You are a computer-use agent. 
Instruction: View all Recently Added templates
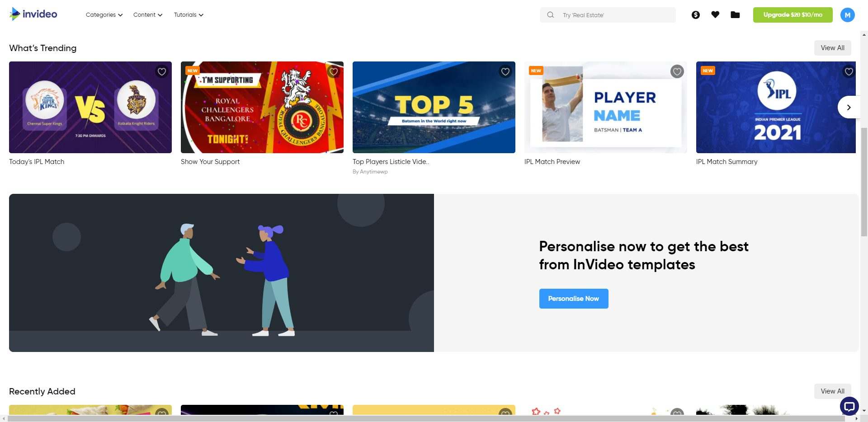point(832,391)
